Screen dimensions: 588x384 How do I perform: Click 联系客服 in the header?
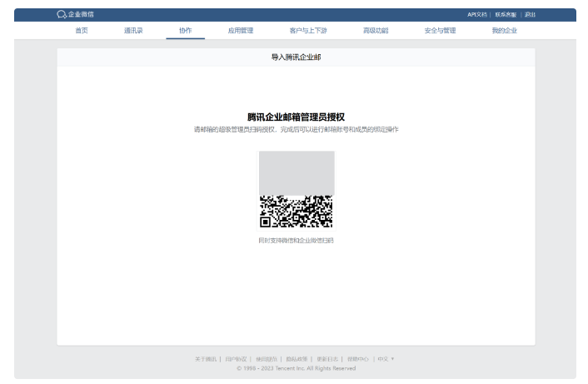tap(506, 14)
